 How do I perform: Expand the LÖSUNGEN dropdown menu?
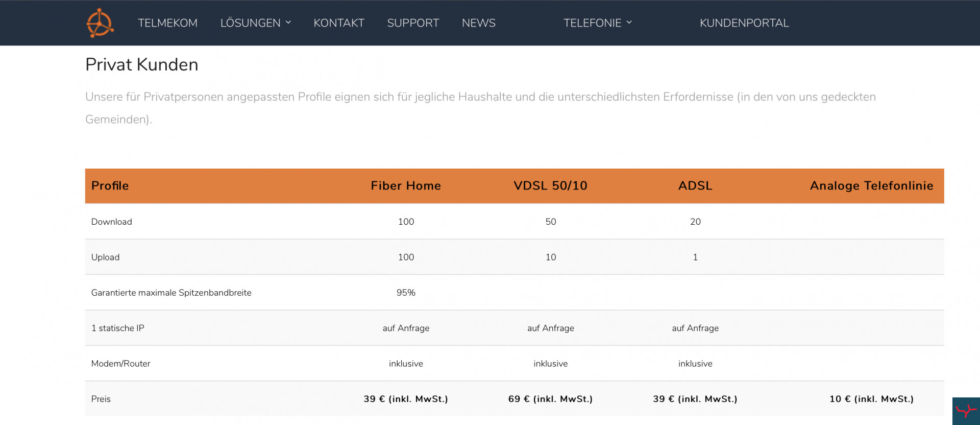coord(256,23)
